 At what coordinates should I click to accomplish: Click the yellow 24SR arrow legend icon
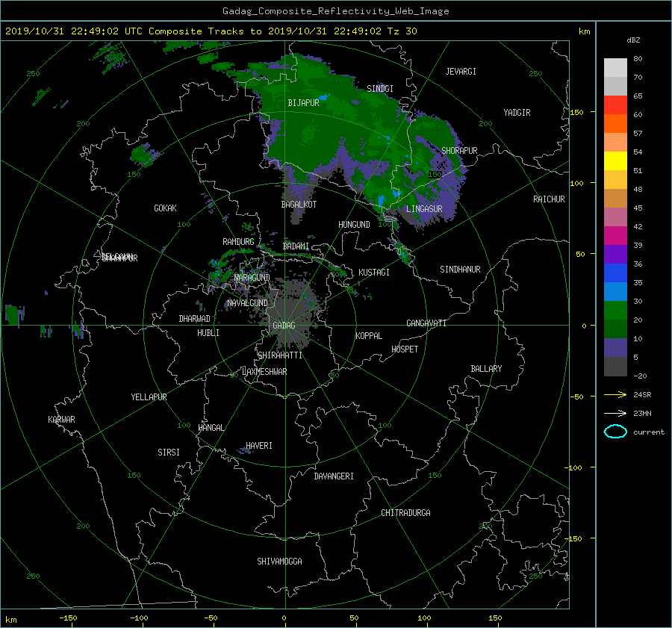[x=615, y=394]
